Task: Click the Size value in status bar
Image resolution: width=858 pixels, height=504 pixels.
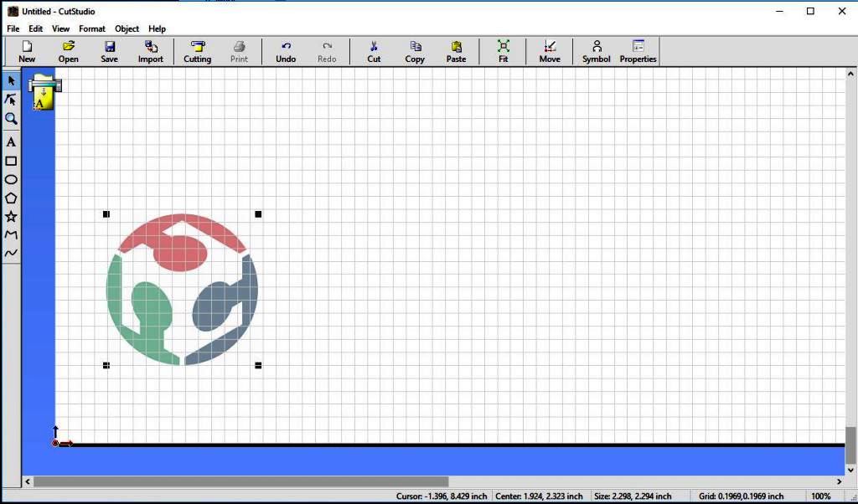Action: [x=633, y=496]
